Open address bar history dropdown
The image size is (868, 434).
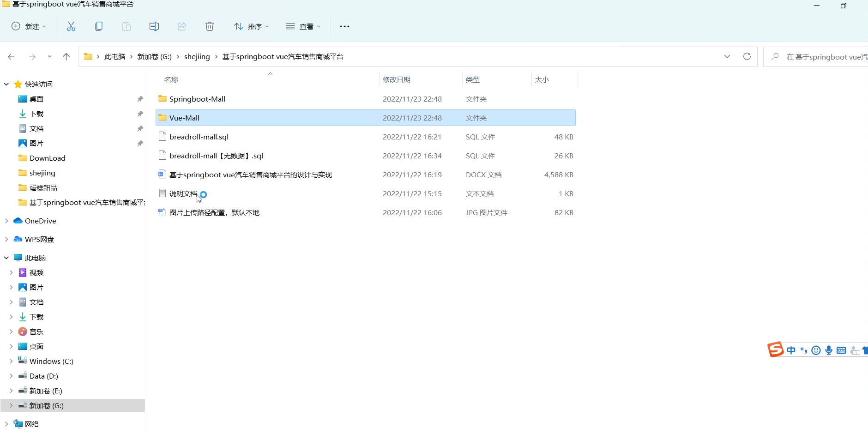point(727,56)
